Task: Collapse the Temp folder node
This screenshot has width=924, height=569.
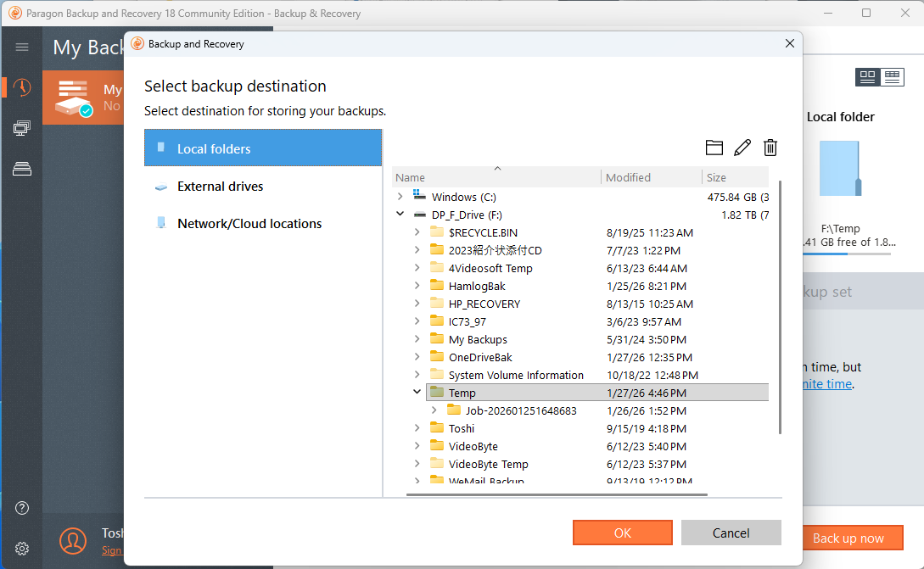Action: click(417, 392)
